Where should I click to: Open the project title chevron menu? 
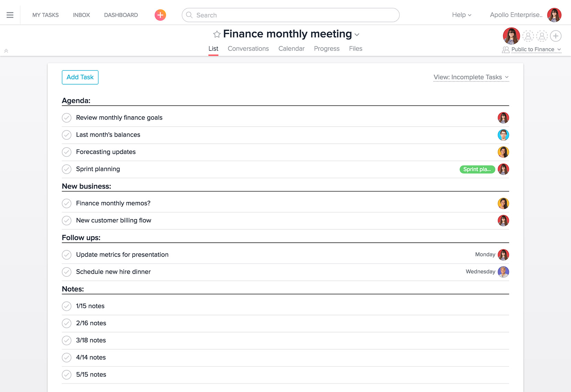[x=357, y=35]
